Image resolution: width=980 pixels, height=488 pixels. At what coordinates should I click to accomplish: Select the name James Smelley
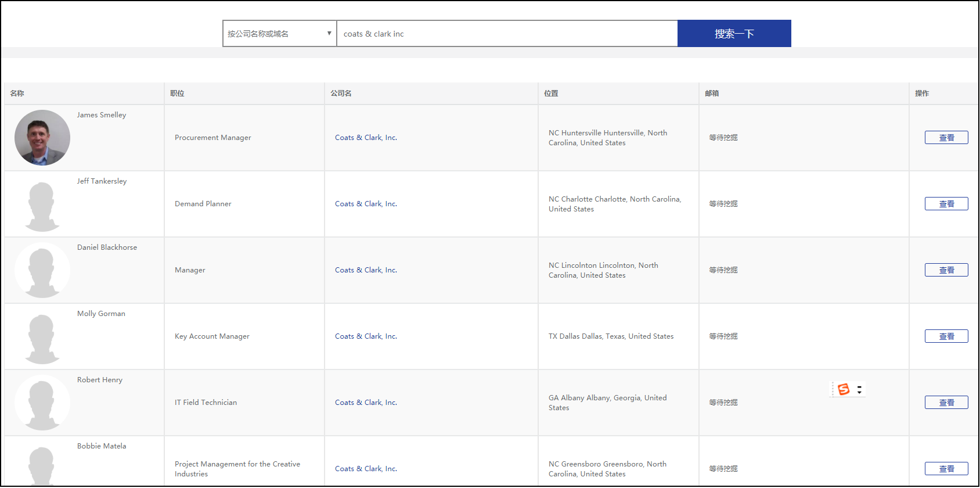102,115
